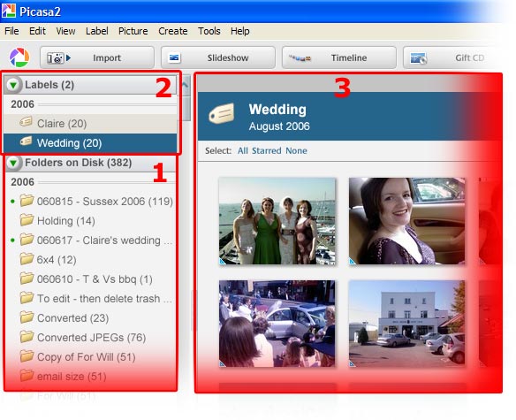
Task: Open To edit - then delete trash folder
Action: pos(104,299)
